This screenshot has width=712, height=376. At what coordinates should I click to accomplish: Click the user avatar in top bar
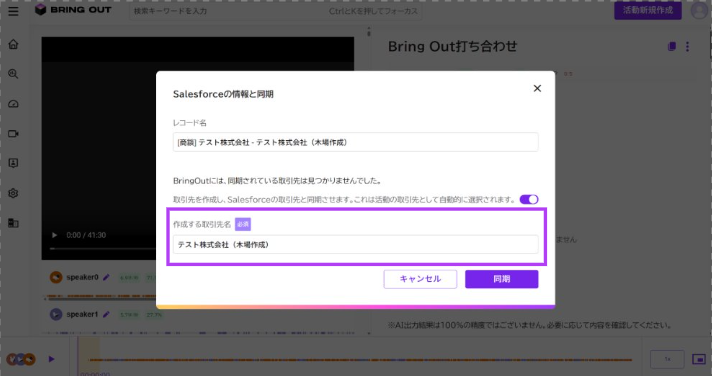tap(699, 10)
